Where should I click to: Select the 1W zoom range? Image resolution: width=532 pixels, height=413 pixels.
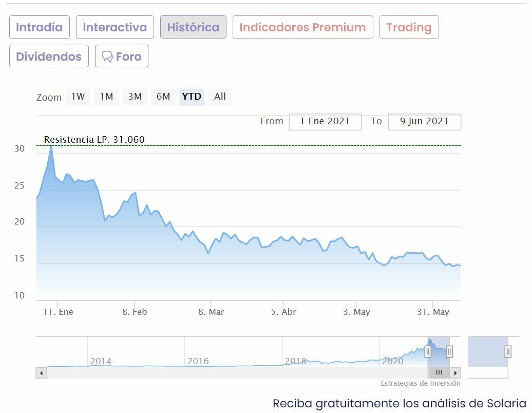[78, 97]
